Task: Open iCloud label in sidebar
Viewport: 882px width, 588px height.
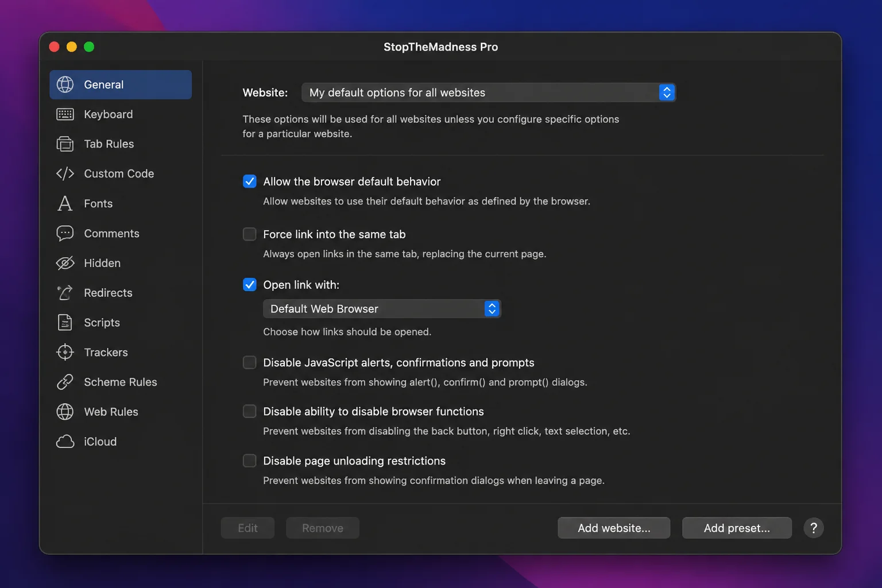Action: [x=100, y=442]
